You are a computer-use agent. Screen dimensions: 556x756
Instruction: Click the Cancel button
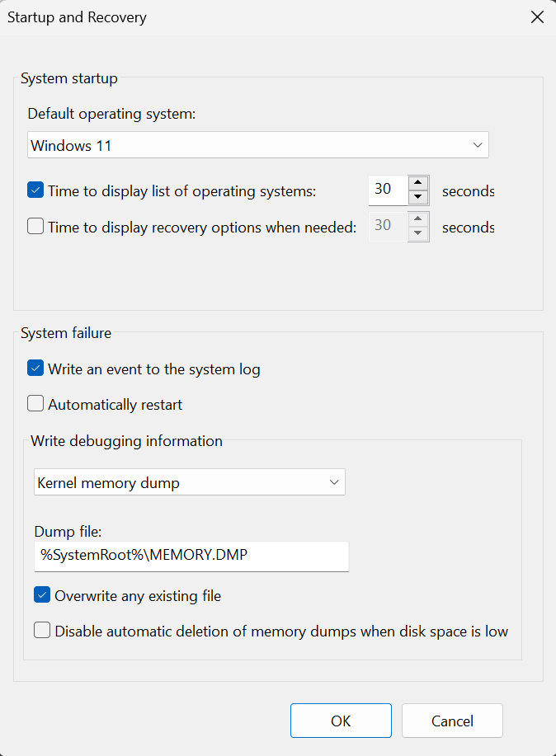click(452, 721)
